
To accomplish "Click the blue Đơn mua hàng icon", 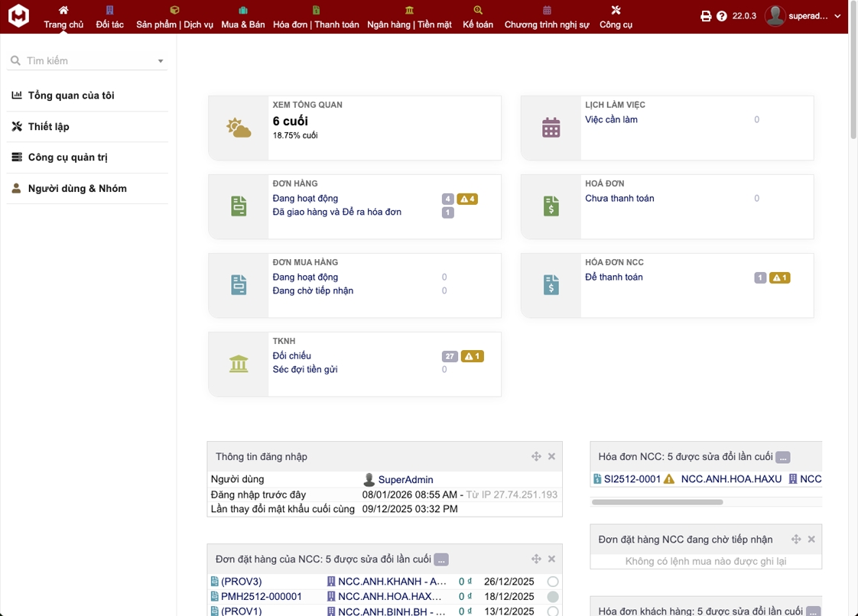I will tap(239, 285).
